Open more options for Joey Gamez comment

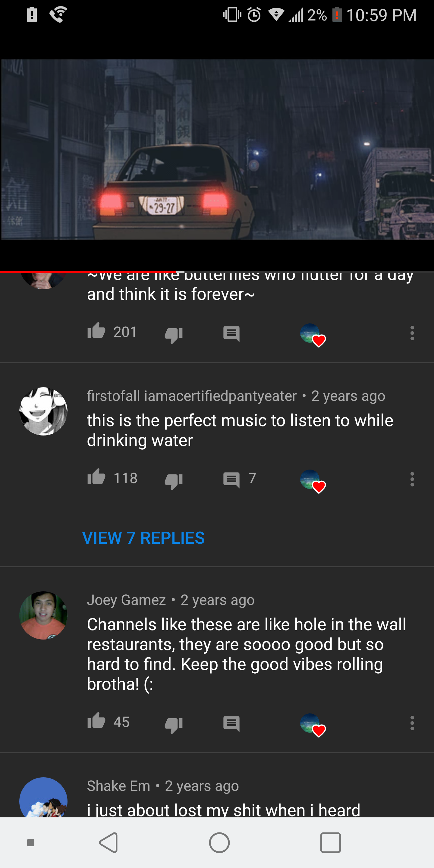pos(412,723)
